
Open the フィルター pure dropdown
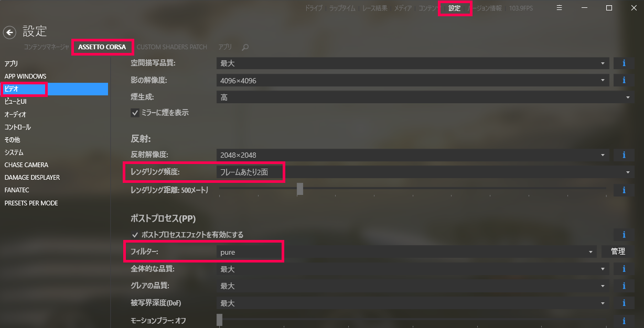coord(406,252)
